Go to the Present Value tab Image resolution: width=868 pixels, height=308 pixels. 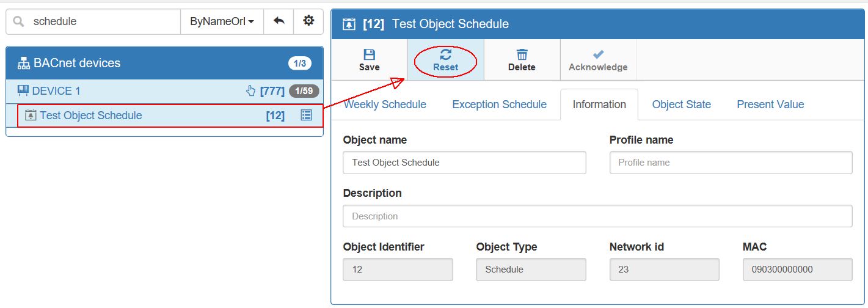[x=770, y=105]
